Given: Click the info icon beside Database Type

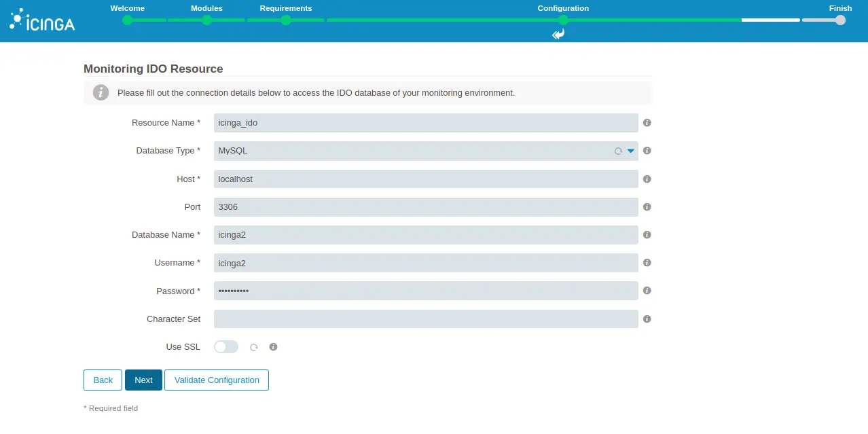Looking at the screenshot, I should click(647, 151).
